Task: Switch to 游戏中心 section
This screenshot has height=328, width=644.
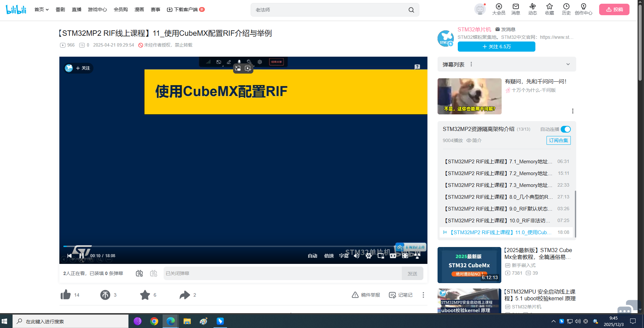Action: (x=97, y=9)
